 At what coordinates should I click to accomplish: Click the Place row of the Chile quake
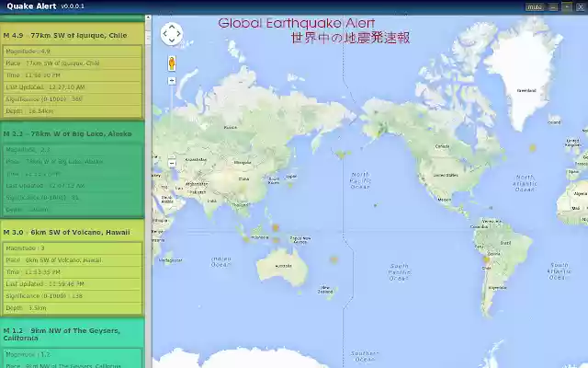(73, 63)
